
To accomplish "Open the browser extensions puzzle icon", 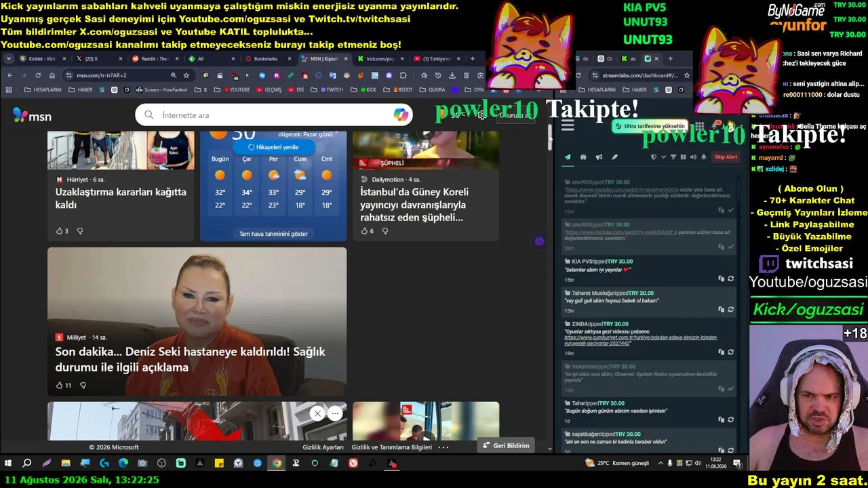I will coord(403,75).
